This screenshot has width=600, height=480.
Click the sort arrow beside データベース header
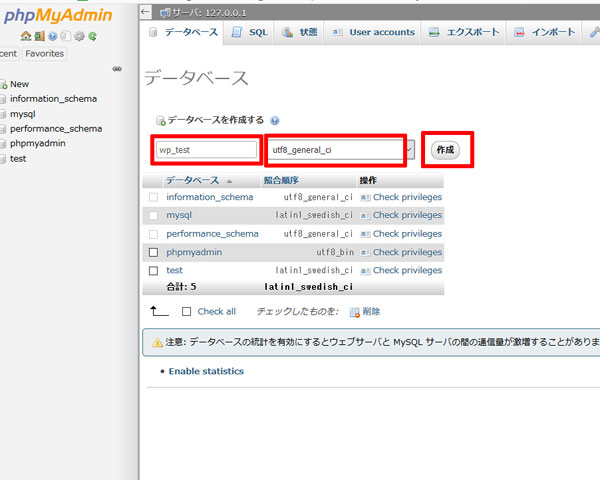click(229, 181)
